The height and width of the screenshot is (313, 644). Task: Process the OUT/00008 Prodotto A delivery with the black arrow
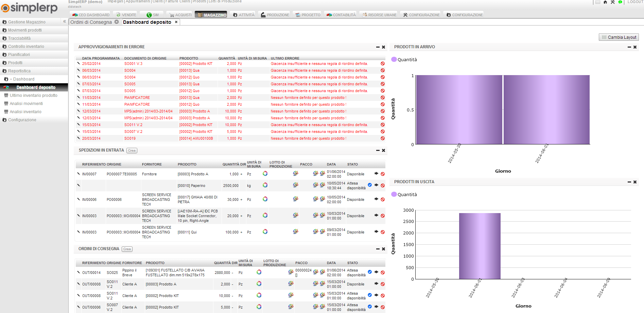coord(377,283)
